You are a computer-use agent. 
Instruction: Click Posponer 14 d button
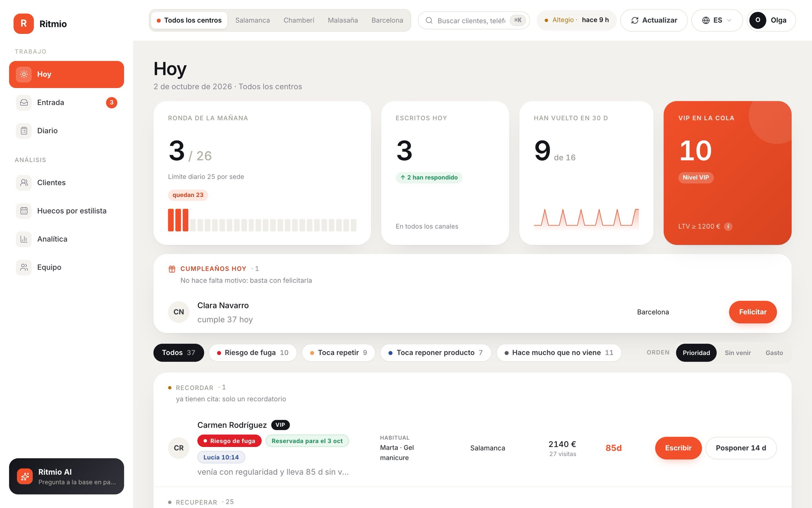(x=741, y=448)
